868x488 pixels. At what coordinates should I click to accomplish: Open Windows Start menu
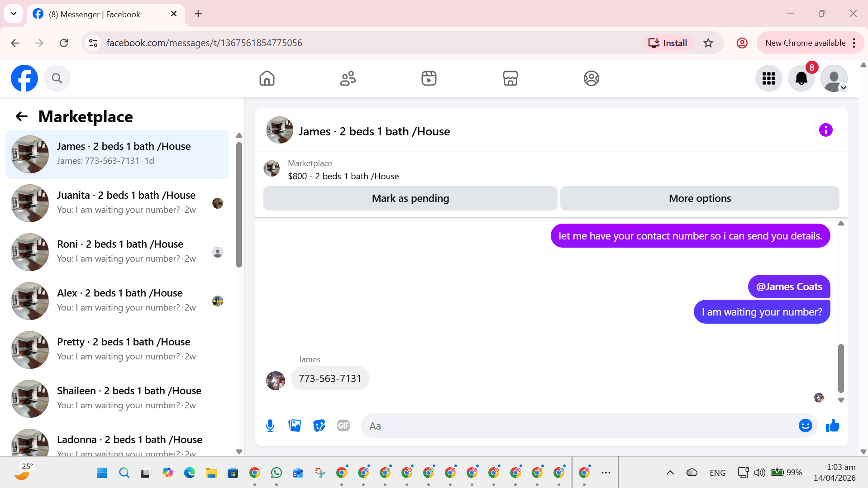(102, 473)
